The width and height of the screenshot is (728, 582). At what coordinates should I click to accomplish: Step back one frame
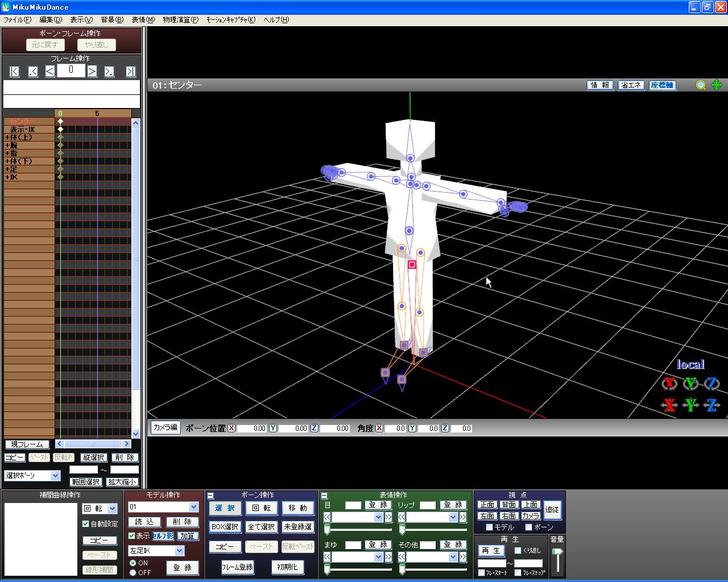50,71
